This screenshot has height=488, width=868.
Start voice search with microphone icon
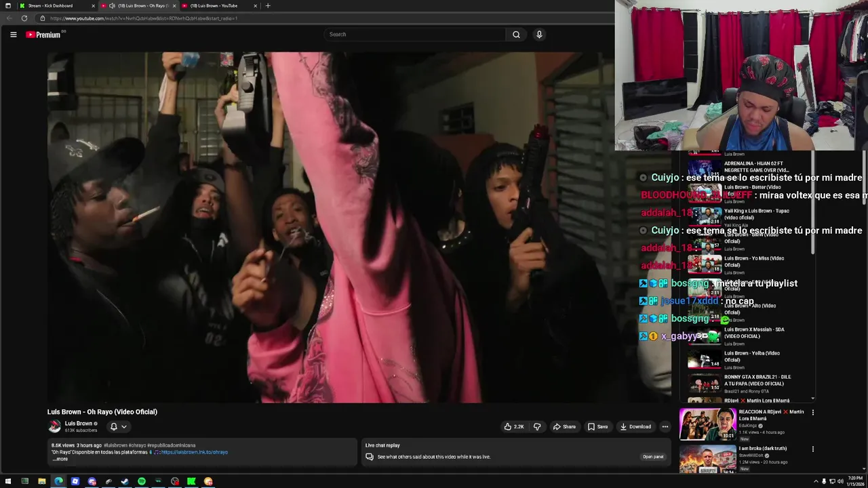click(539, 35)
